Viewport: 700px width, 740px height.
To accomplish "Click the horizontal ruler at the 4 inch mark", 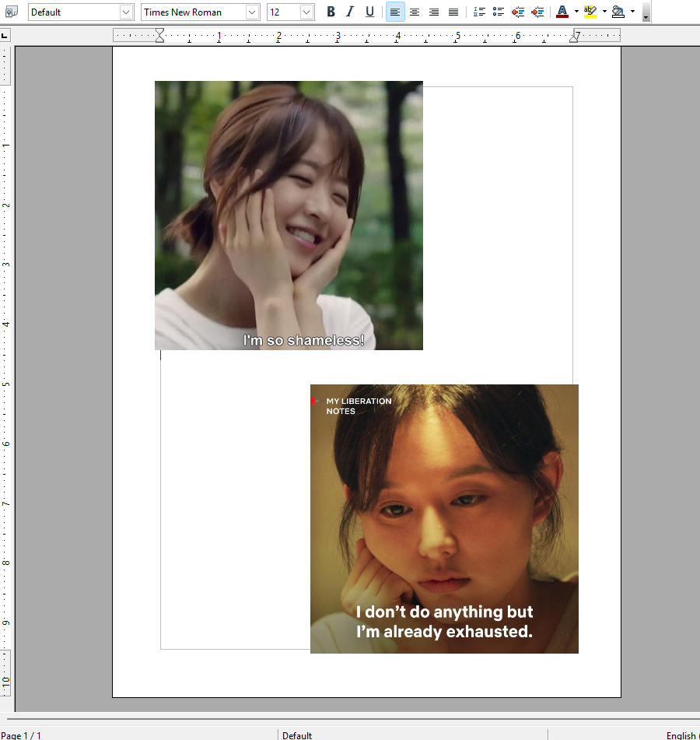I will coord(397,35).
